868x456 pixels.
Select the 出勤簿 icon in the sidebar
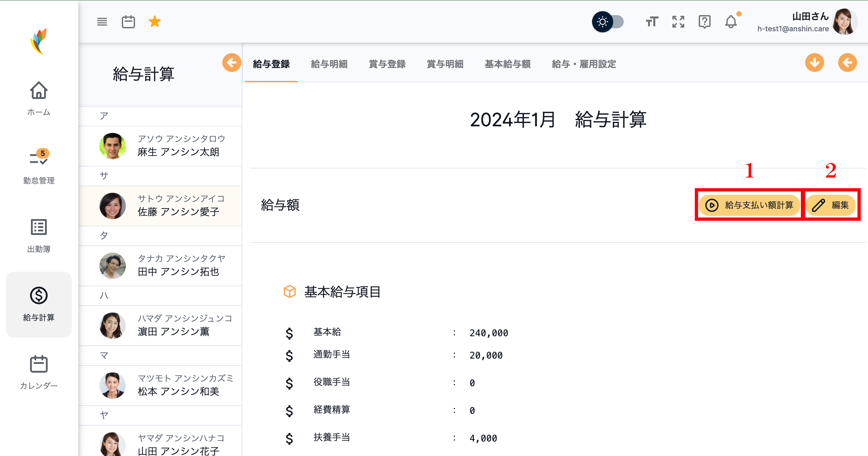pyautogui.click(x=39, y=228)
